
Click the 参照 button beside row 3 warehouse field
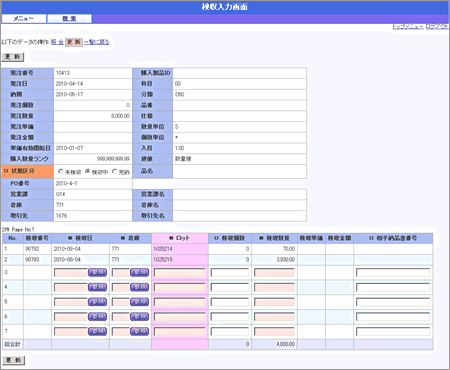click(139, 272)
